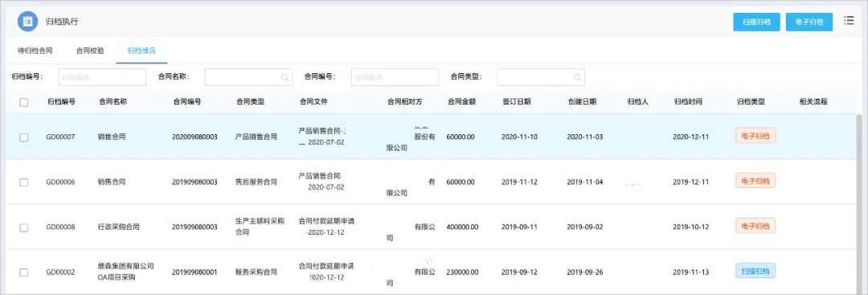Screen dimensions: 868x295
Task: Click contract number 201909080001
Action: (x=194, y=272)
